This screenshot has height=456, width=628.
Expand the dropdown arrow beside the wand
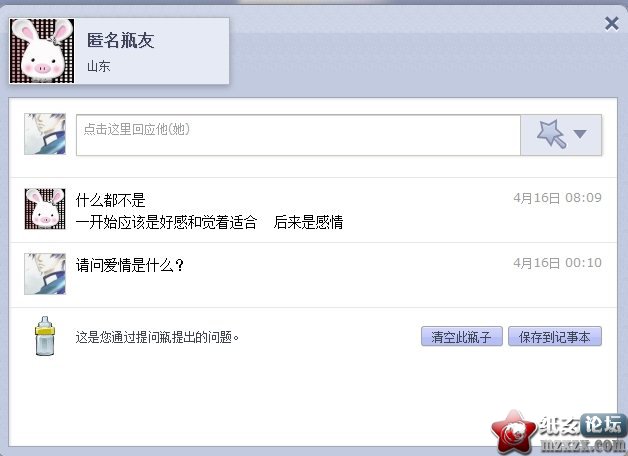(580, 134)
